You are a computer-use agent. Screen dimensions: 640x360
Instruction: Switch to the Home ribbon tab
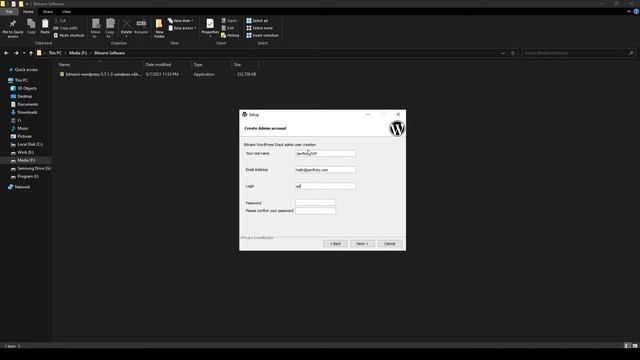click(28, 11)
